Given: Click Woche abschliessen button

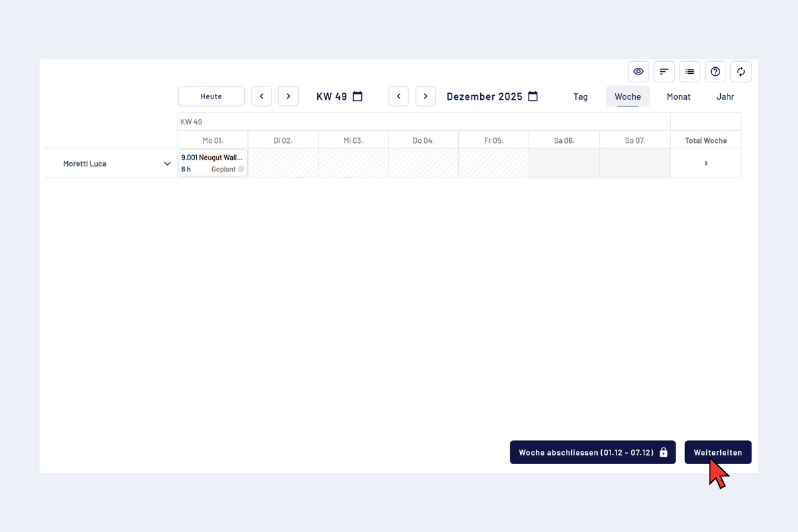Looking at the screenshot, I should pyautogui.click(x=593, y=452).
